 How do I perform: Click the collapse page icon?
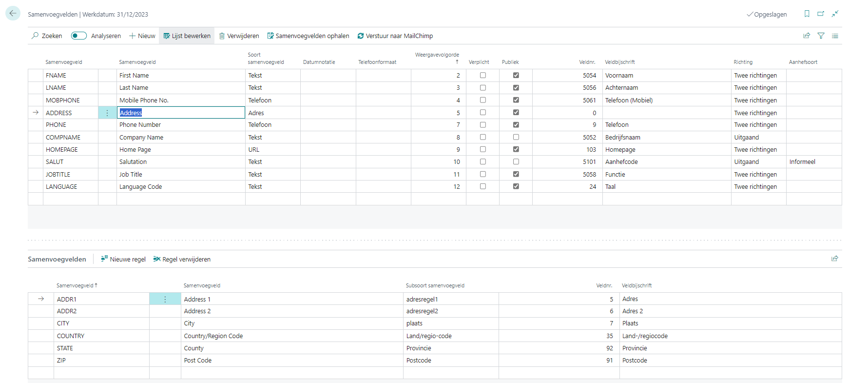click(x=835, y=14)
